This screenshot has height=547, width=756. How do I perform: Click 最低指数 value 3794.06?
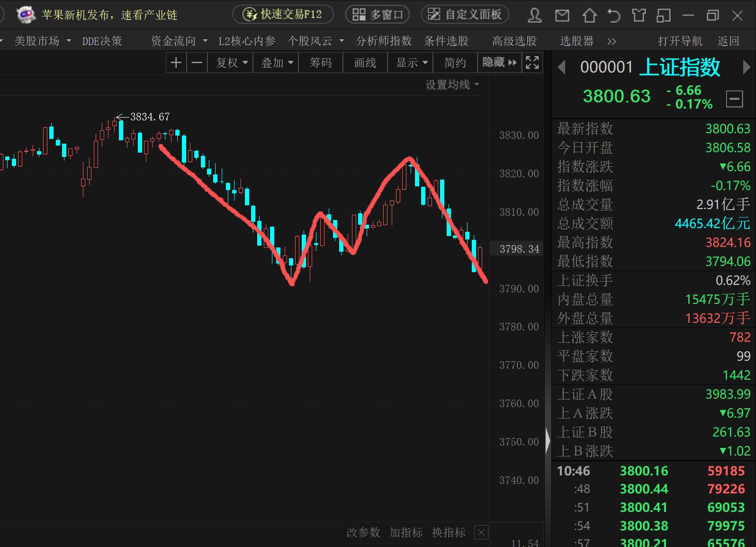[x=728, y=261]
